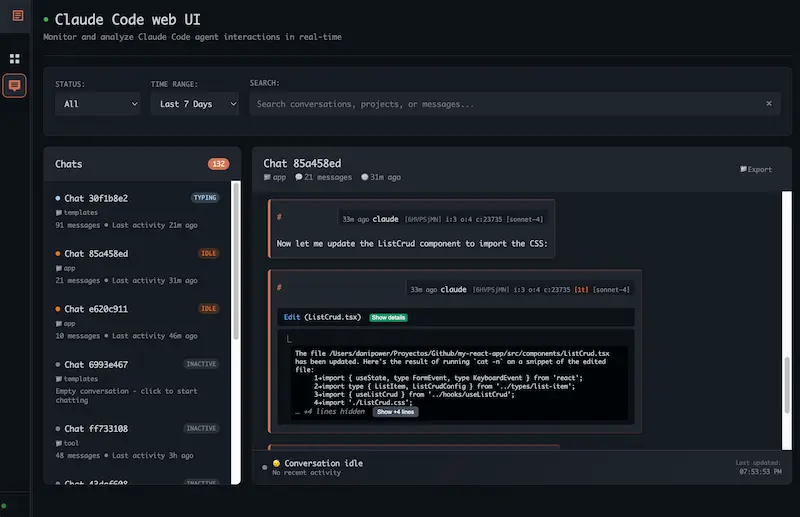Viewport: 800px width, 517px height.
Task: Open the document icon at top of sidebar
Action: point(17,16)
